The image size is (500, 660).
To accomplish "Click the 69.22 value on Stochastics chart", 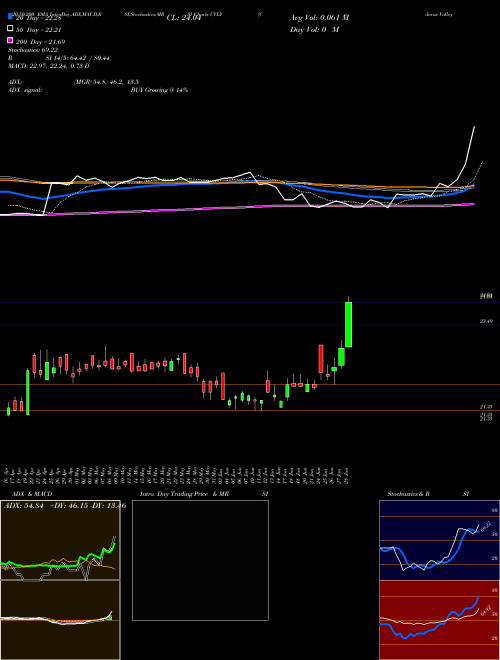I will pos(485,527).
